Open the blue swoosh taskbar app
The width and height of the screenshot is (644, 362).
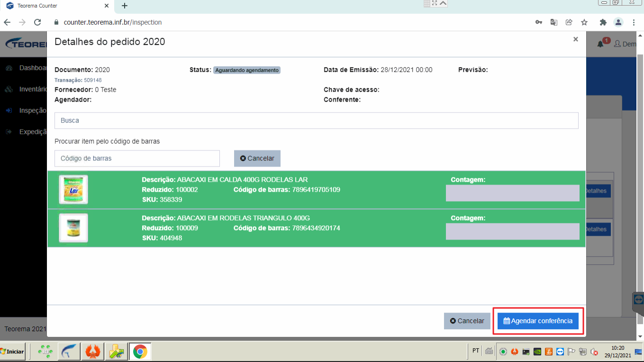click(x=70, y=352)
